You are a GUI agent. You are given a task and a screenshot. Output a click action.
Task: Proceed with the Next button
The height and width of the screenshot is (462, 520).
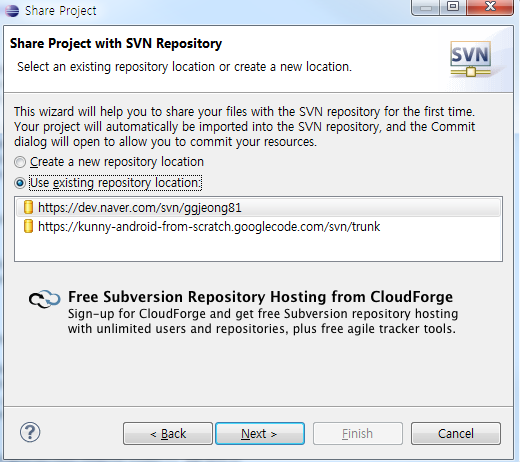[260, 434]
